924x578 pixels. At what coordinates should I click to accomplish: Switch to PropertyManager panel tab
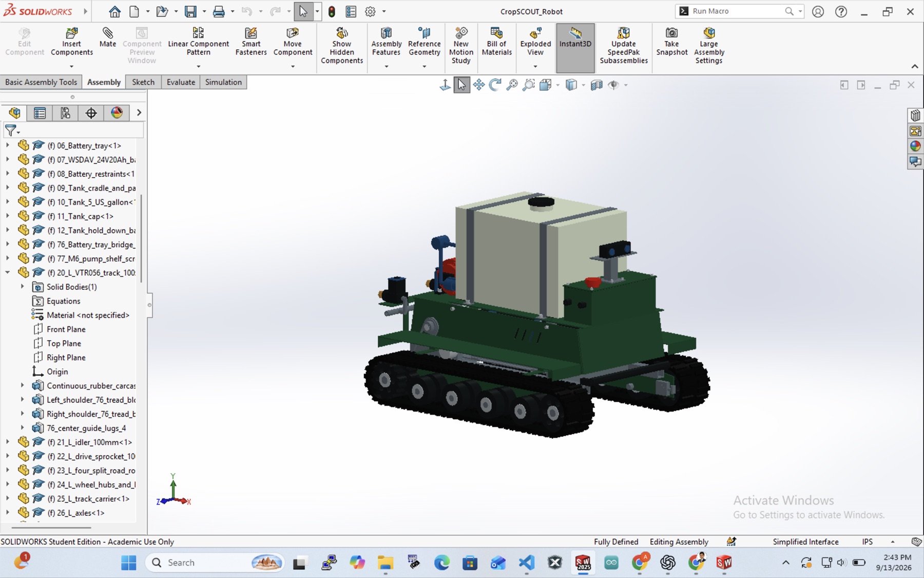click(x=40, y=113)
